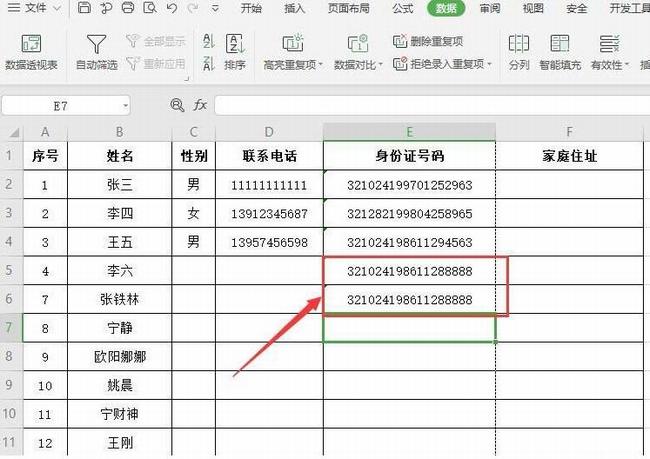The width and height of the screenshot is (650, 459).
Task: Select the 家庭住址 header cell
Action: tap(569, 156)
